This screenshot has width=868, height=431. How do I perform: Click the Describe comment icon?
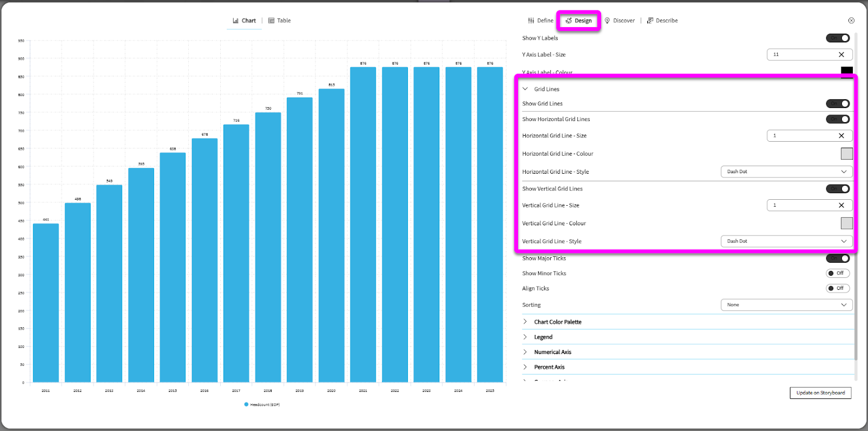650,21
